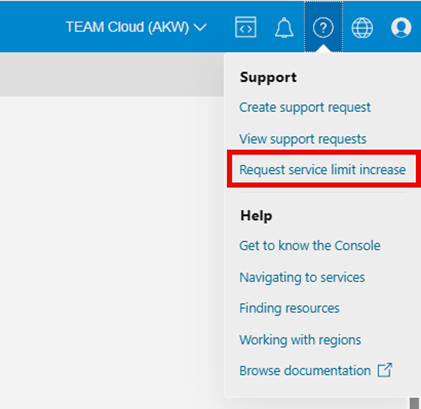This screenshot has height=409, width=421.
Task: Open the user profile avatar icon
Action: 401,27
